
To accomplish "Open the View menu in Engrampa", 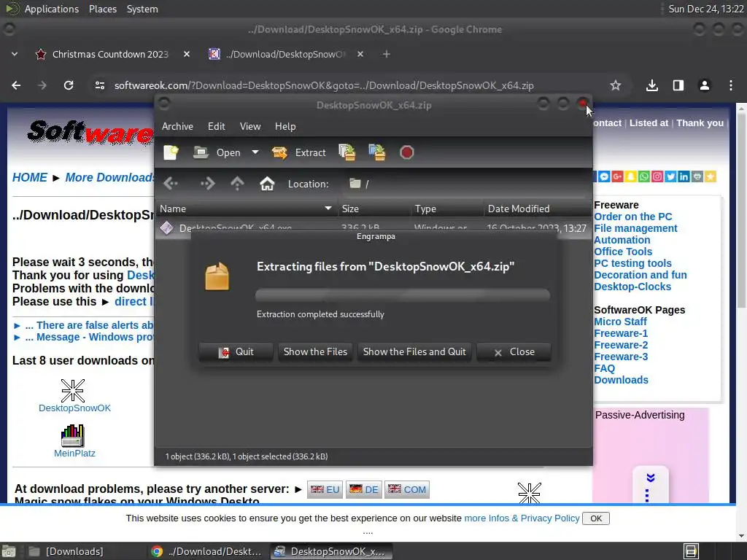I will pyautogui.click(x=250, y=126).
